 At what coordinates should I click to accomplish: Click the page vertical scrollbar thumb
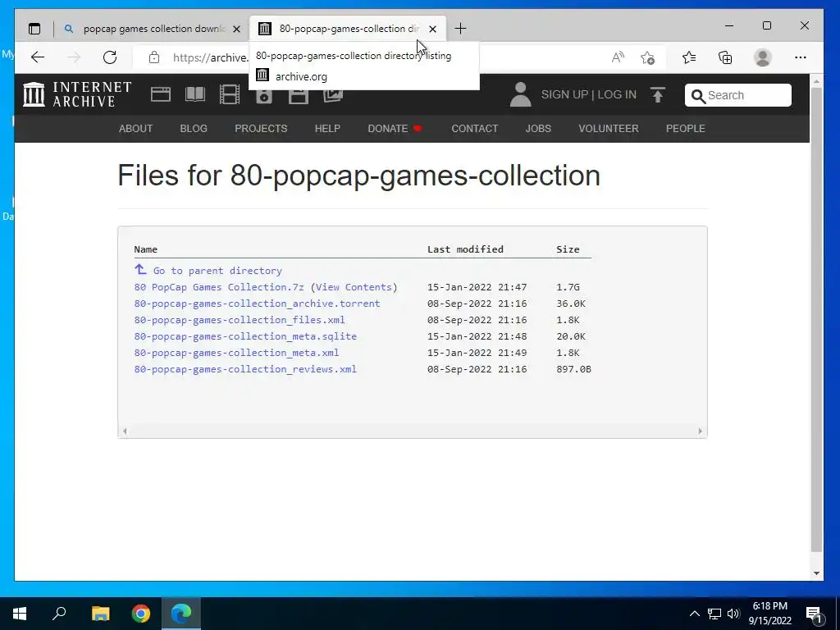(x=816, y=319)
